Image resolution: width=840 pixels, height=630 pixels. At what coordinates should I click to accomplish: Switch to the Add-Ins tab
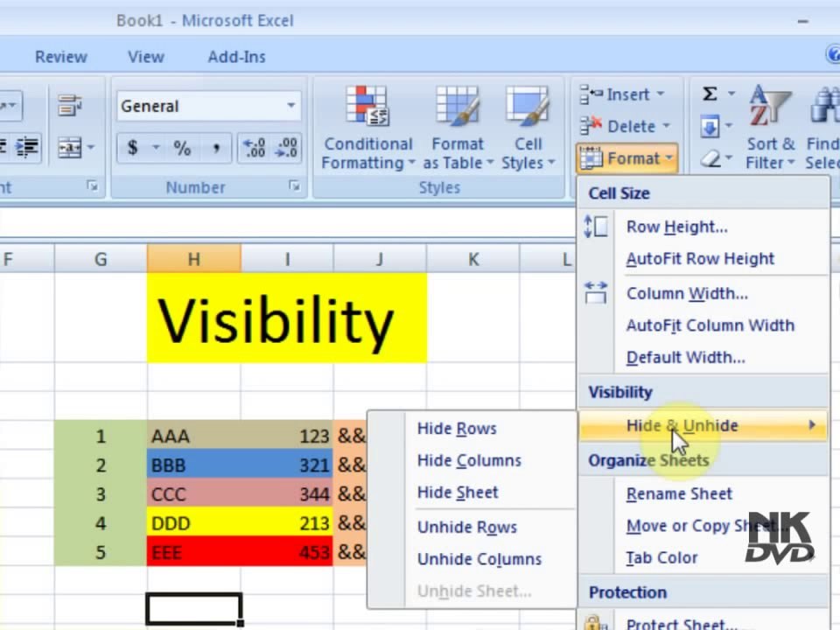point(237,57)
